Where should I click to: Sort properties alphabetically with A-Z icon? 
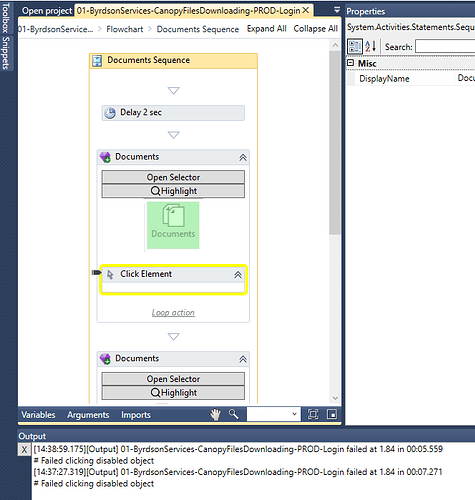point(370,46)
